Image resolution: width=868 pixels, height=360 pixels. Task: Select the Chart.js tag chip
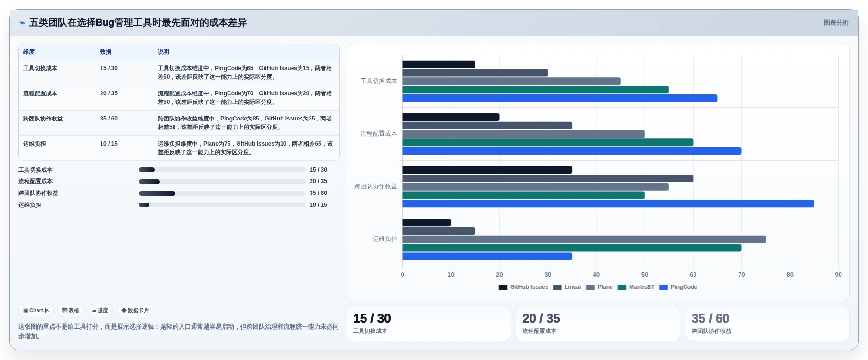pos(36,311)
